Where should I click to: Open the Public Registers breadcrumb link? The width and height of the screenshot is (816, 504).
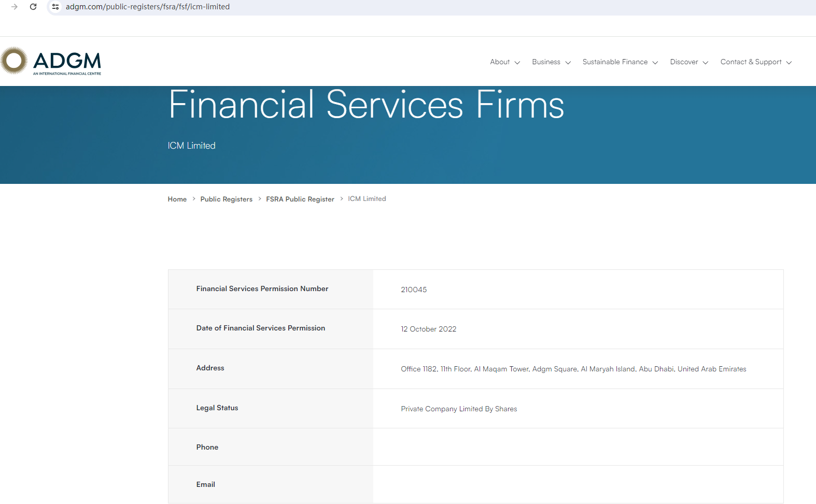click(x=226, y=199)
